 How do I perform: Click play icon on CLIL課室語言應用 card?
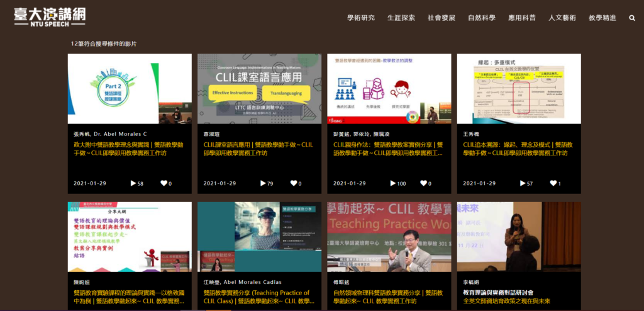coord(263,183)
